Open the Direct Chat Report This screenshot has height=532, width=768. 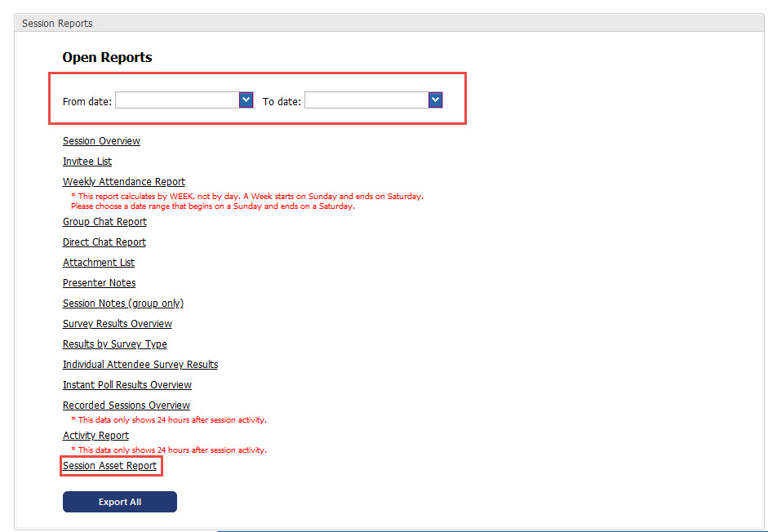[x=104, y=242]
